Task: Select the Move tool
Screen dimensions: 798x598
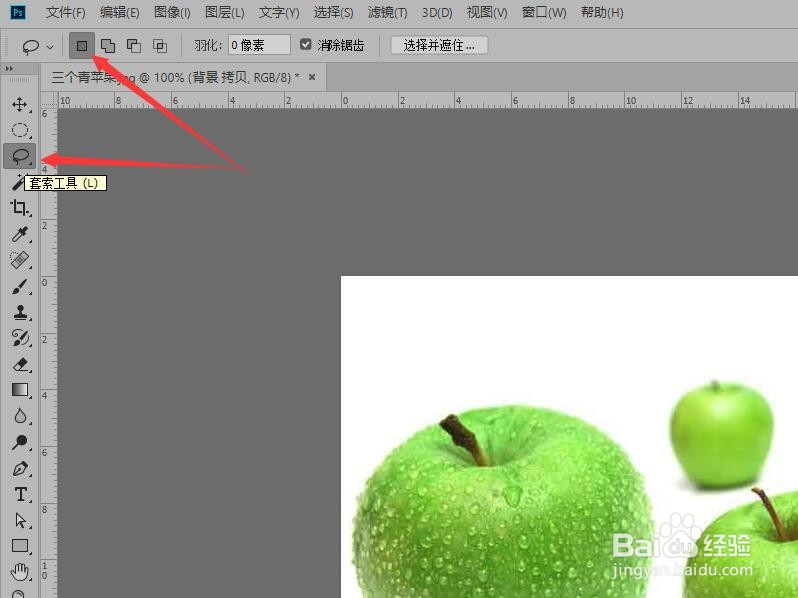Action: pyautogui.click(x=20, y=104)
